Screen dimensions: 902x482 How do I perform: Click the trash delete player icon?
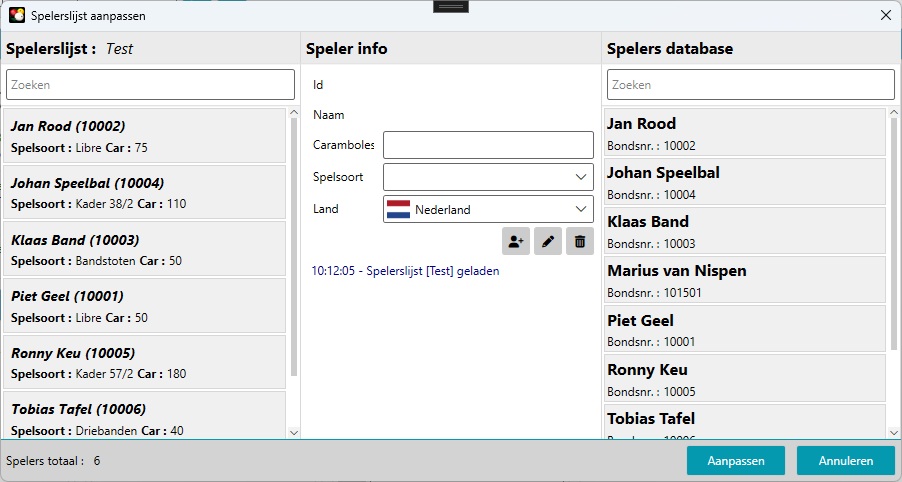pos(580,241)
